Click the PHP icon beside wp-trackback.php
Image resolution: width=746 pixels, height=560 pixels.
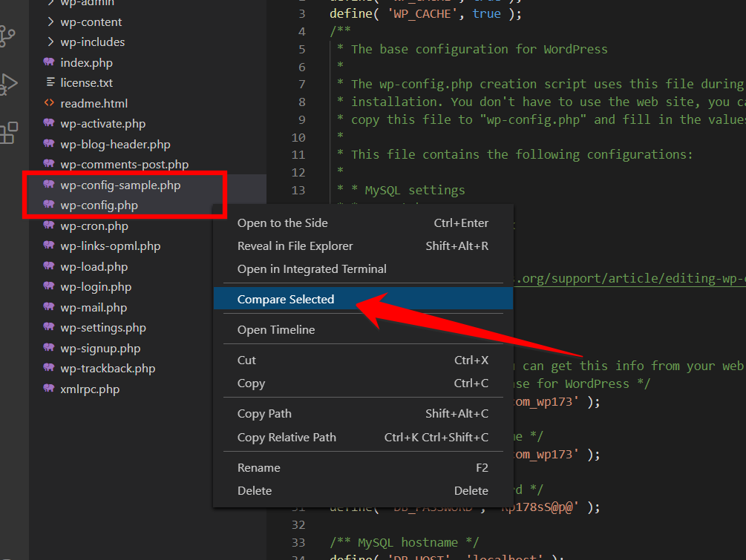[x=48, y=367]
